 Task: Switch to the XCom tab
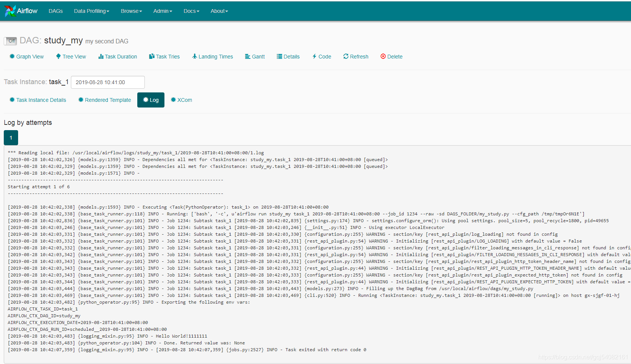pyautogui.click(x=181, y=100)
